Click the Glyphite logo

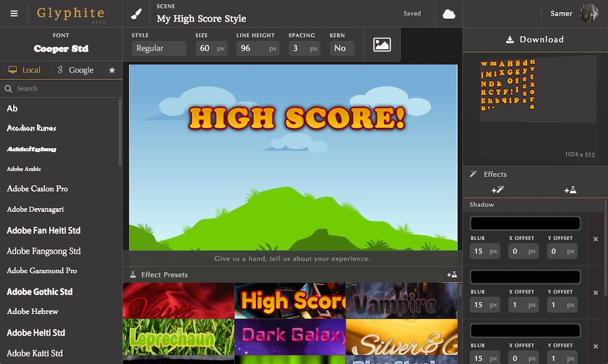pyautogui.click(x=71, y=13)
